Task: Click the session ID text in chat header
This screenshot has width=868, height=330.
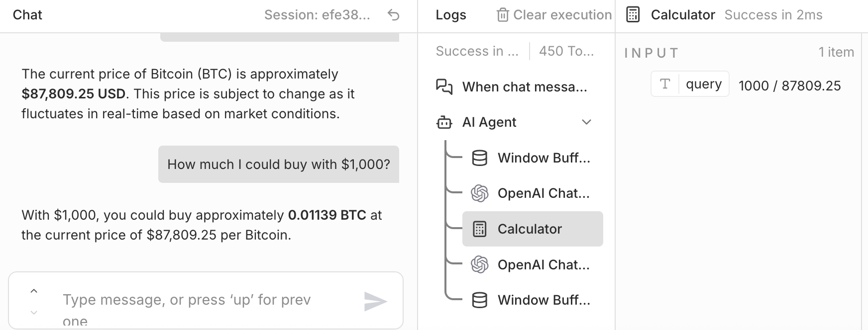Action: (317, 15)
